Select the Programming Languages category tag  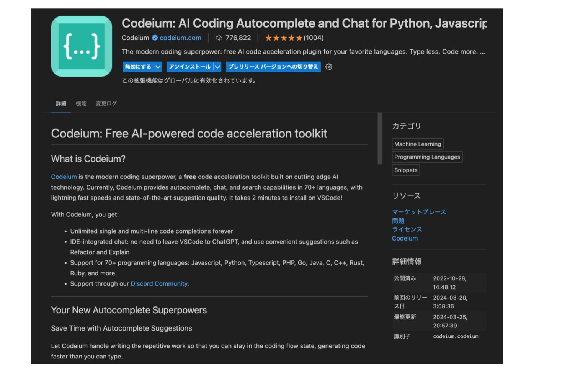click(x=426, y=157)
